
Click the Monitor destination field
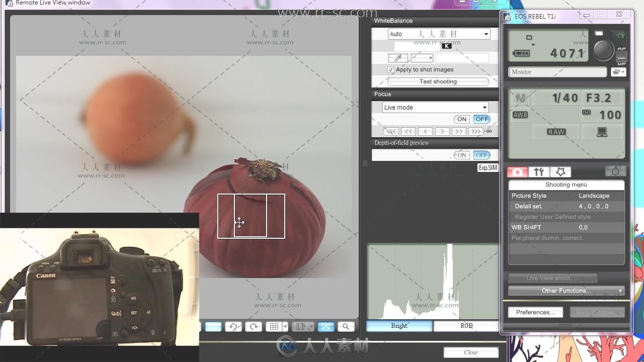[557, 72]
